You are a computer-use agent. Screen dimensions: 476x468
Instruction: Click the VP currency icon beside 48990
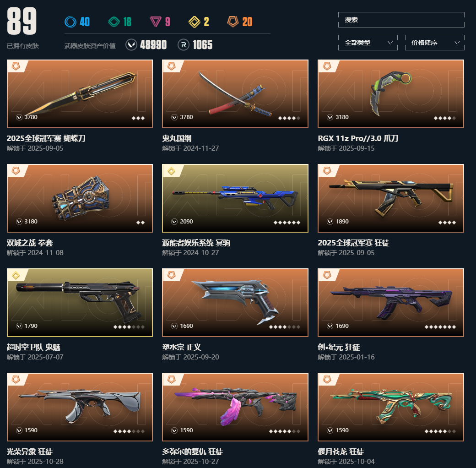(x=131, y=45)
